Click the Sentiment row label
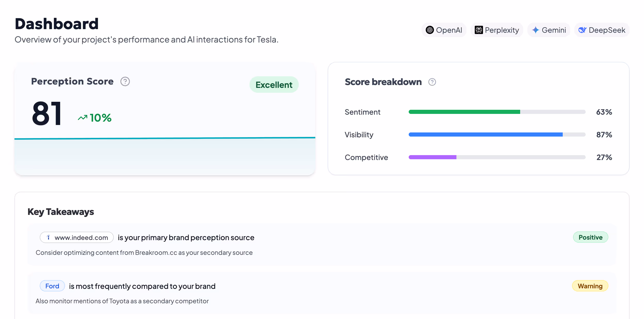The width and height of the screenshot is (644, 319). [x=363, y=112]
